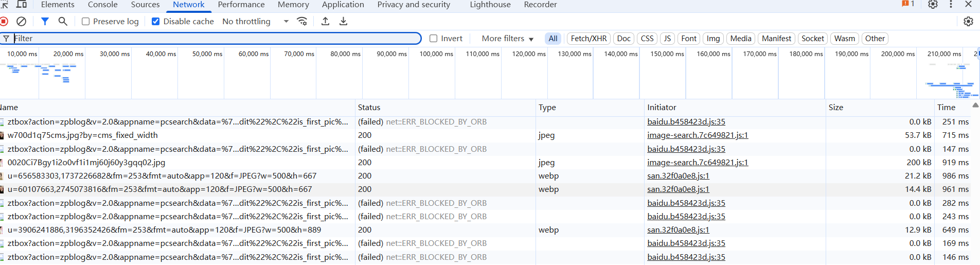
Task: Uncheck Disable cache checkbox
Action: [155, 22]
